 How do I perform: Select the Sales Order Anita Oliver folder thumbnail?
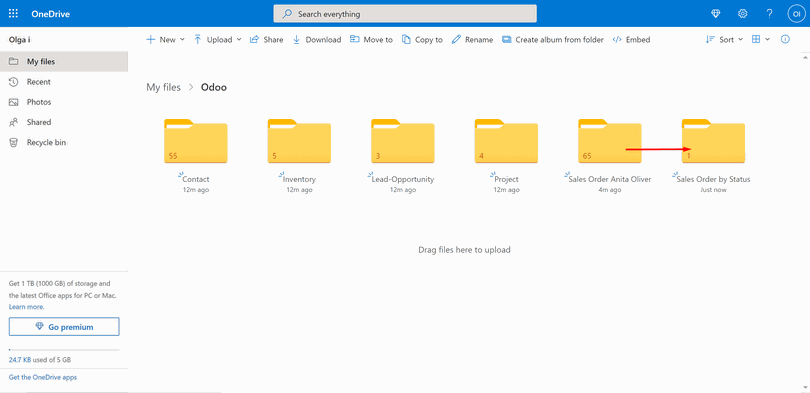point(610,141)
